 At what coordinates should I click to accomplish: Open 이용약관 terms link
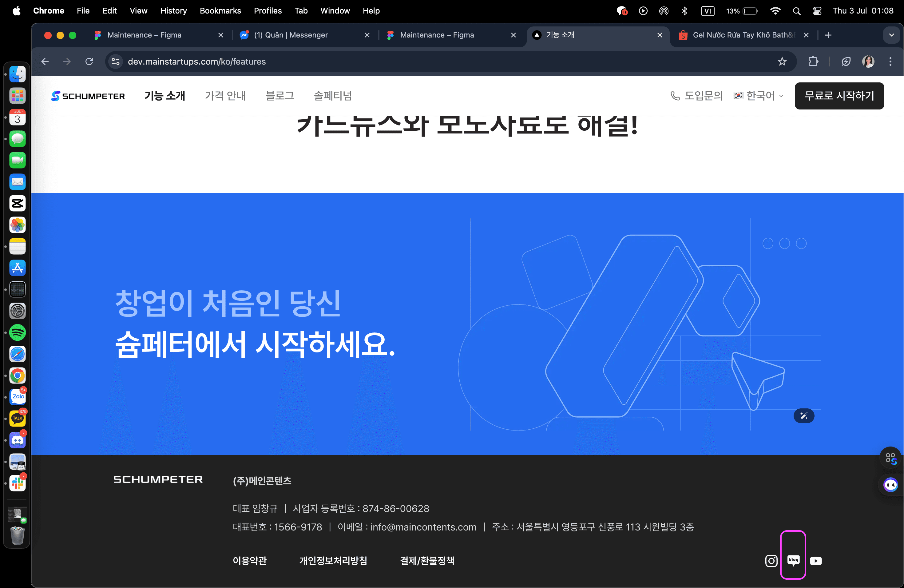tap(250, 561)
